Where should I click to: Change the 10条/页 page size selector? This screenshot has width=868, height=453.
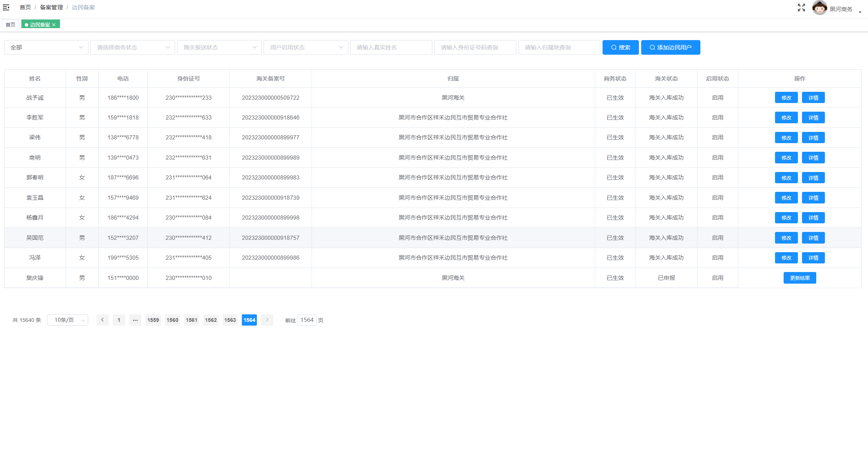click(x=67, y=320)
